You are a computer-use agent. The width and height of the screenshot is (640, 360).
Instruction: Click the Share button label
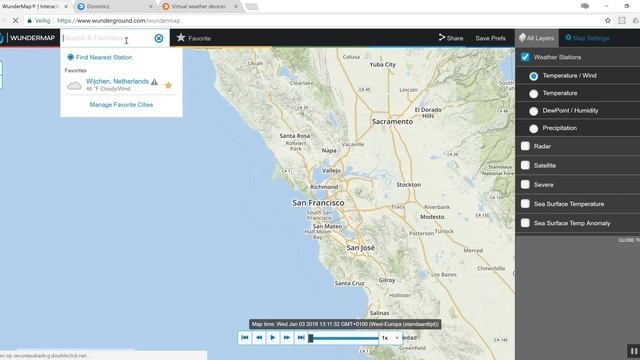click(x=455, y=38)
